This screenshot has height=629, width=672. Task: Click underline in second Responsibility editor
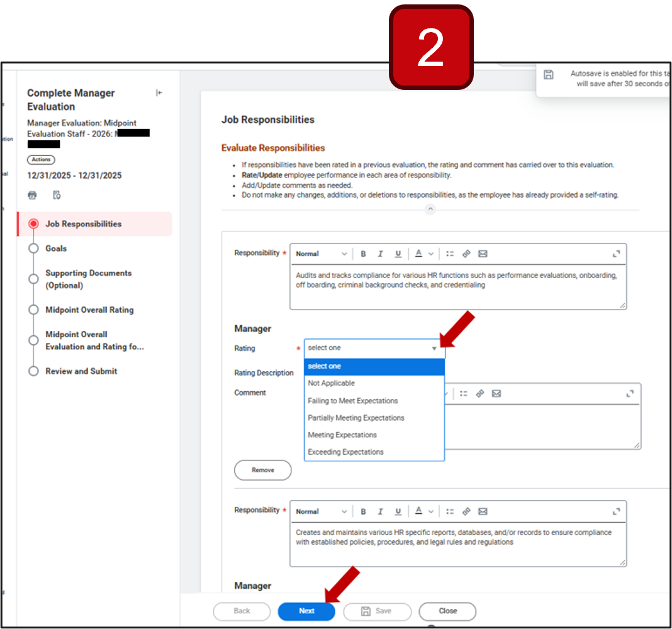(x=398, y=511)
